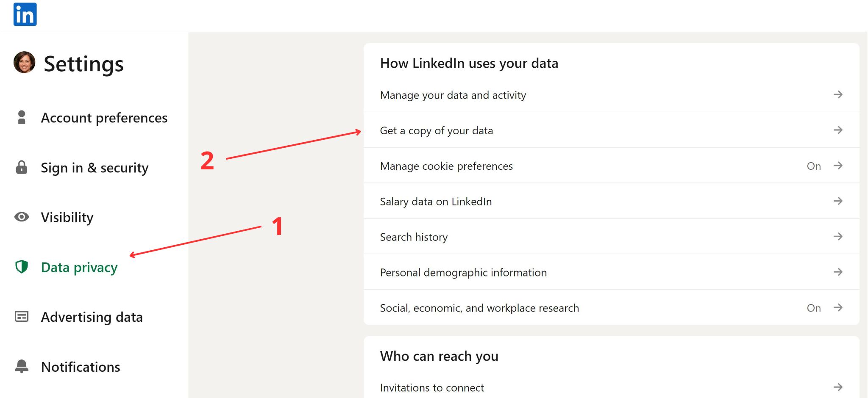Click the arrow for Invitations to connect
868x398 pixels.
[x=837, y=387]
